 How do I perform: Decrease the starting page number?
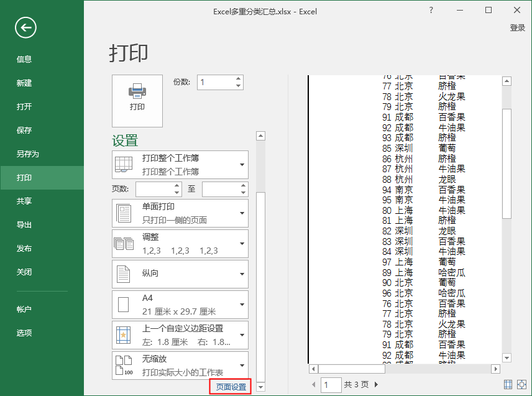177,192
